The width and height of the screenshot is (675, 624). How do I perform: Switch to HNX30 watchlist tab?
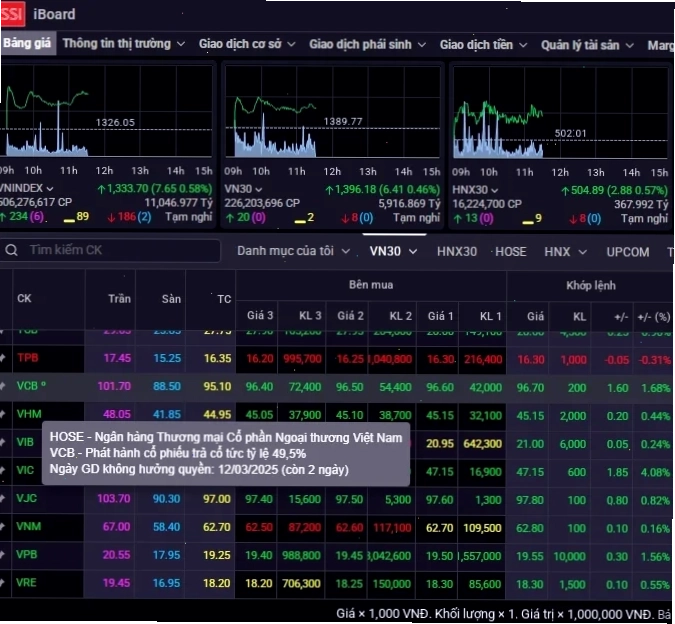point(457,252)
